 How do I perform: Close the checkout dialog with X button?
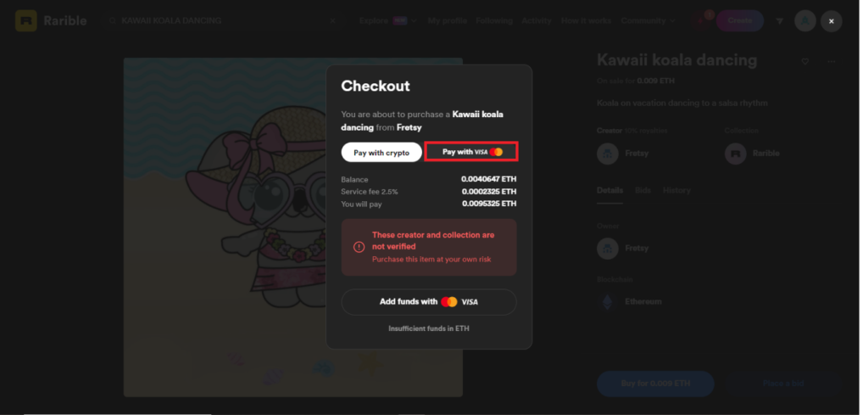[x=831, y=21]
